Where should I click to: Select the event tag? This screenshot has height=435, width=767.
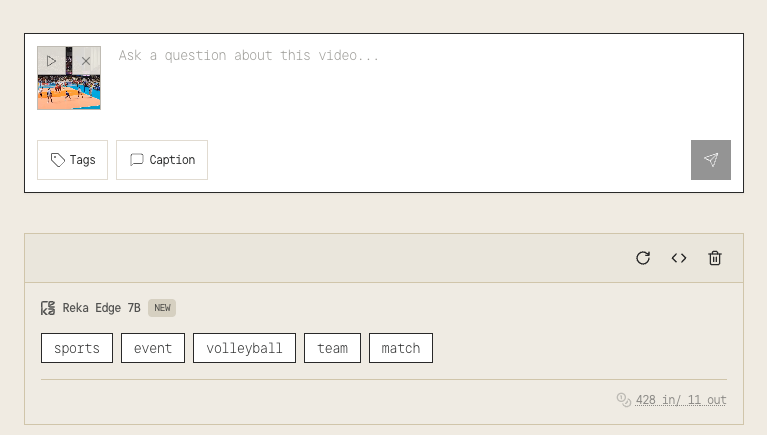[153, 348]
